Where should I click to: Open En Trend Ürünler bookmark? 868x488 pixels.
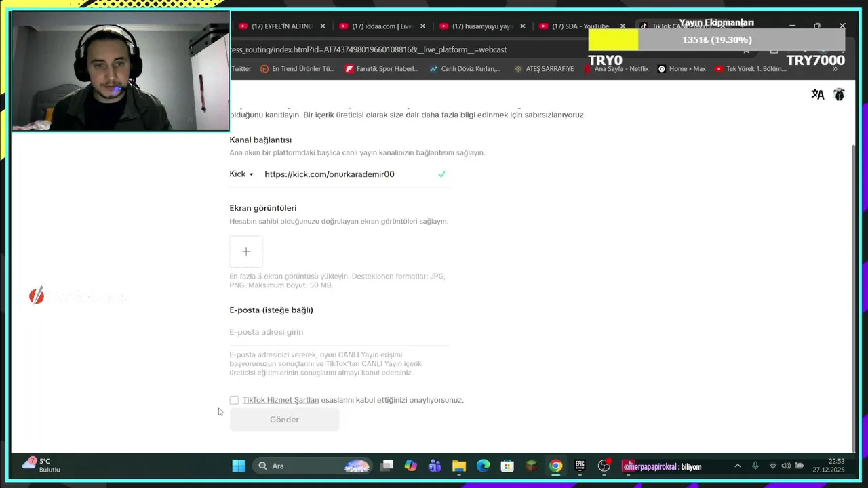[297, 69]
